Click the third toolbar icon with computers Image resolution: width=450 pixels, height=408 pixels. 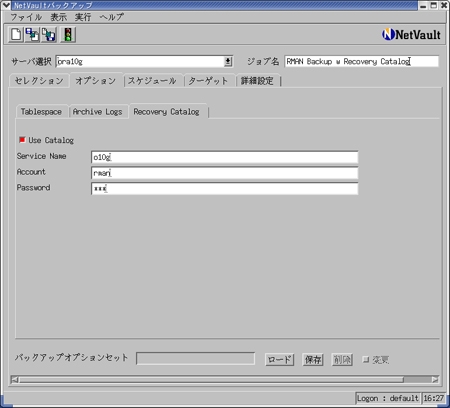tap(49, 35)
